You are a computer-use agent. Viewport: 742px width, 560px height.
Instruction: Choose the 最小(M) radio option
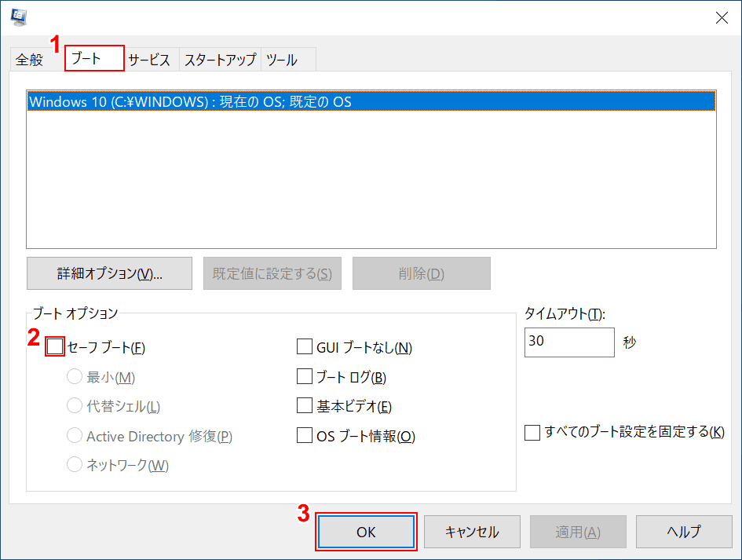point(75,377)
